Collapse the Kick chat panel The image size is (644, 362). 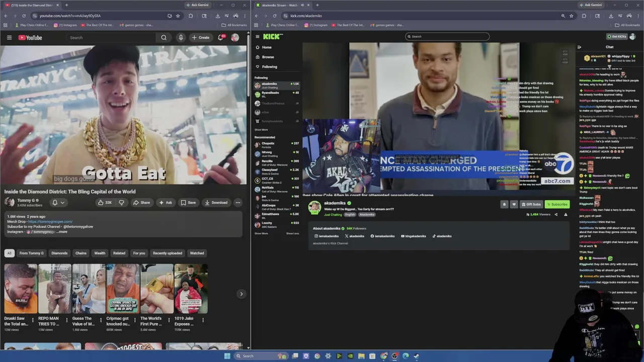point(579,47)
